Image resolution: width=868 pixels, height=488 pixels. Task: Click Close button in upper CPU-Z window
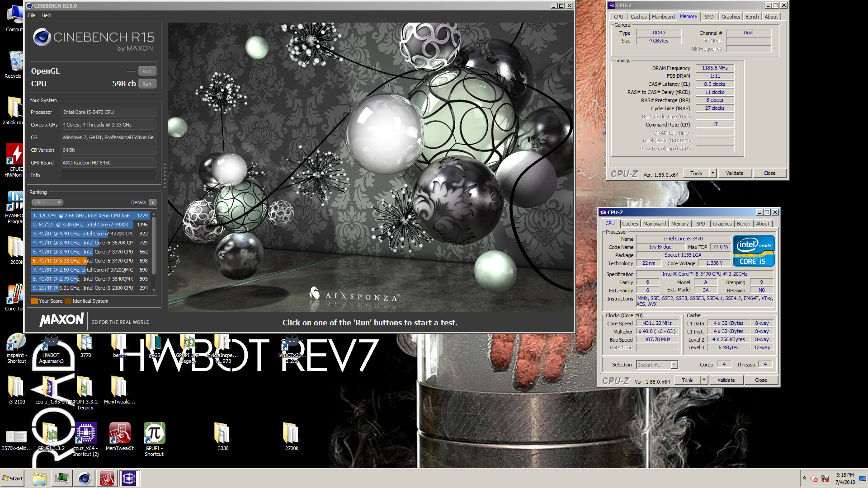[x=769, y=174]
